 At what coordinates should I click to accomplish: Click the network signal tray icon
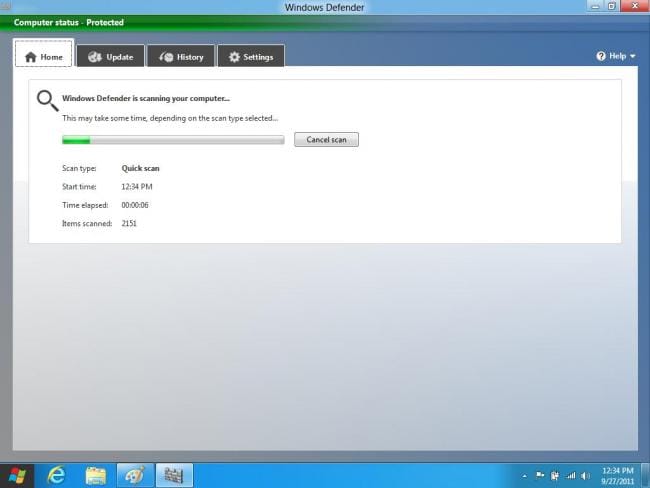[x=571, y=476]
